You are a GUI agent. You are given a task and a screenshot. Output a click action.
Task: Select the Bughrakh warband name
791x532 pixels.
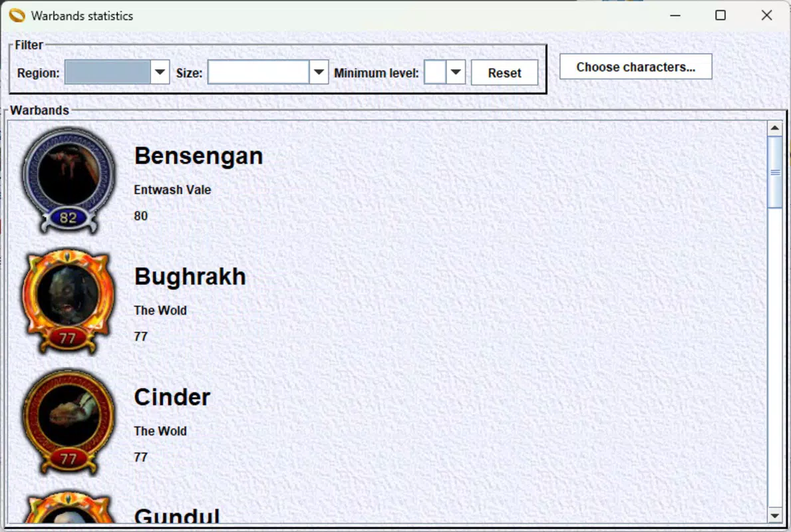(190, 277)
